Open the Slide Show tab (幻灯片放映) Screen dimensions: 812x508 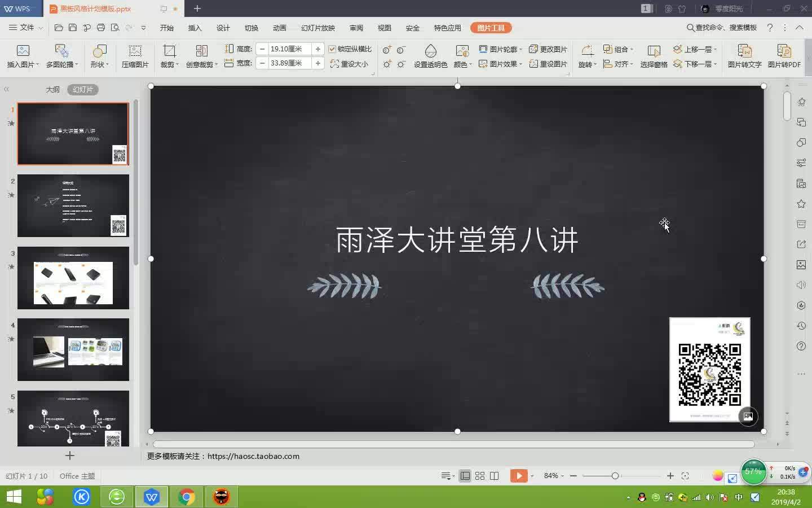click(317, 28)
